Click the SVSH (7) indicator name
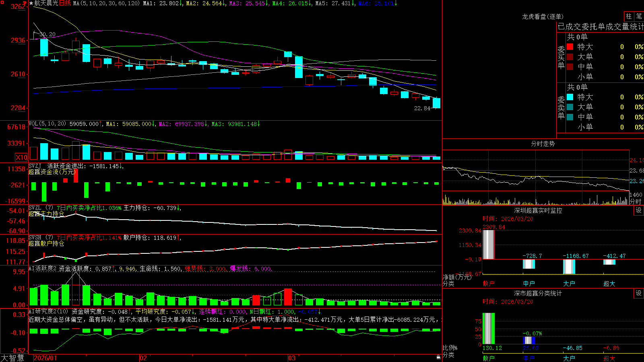Screen dimensions: 644x362 coord(41,238)
